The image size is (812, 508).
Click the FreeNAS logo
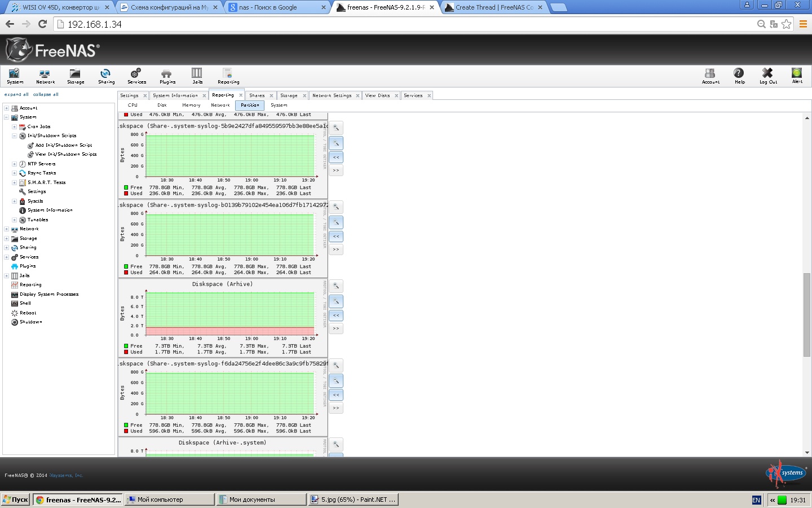pos(52,50)
